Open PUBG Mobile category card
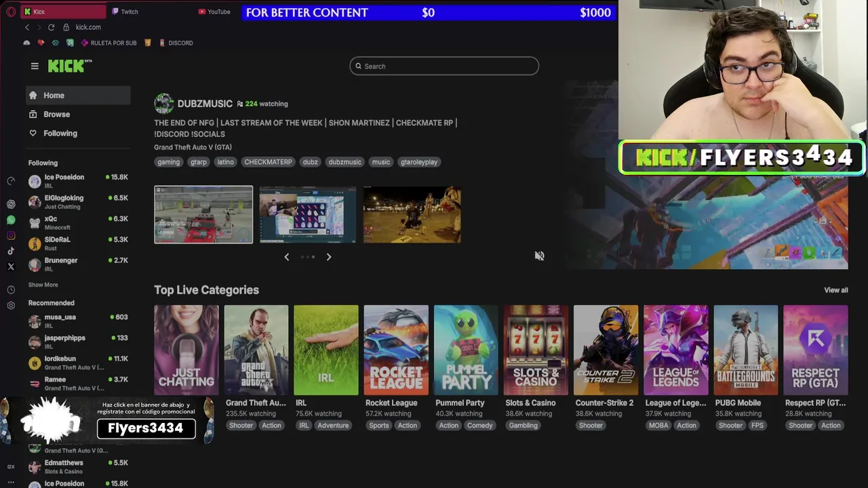The image size is (868, 488). 745,350
